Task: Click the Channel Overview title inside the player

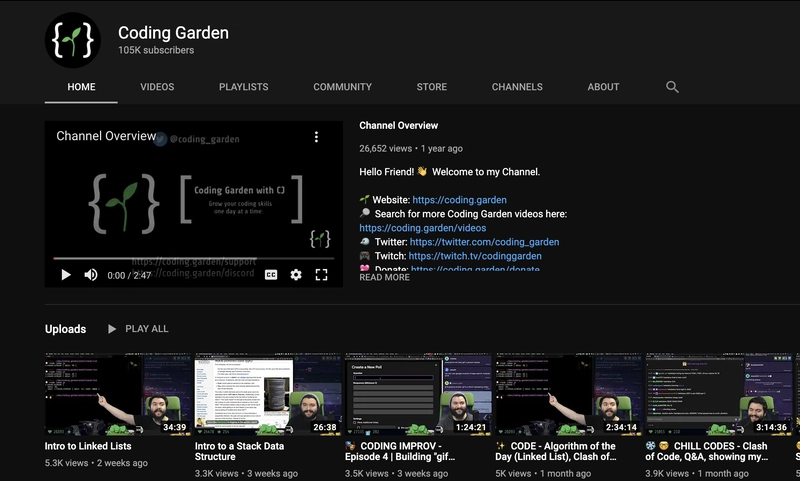Action: (106, 136)
